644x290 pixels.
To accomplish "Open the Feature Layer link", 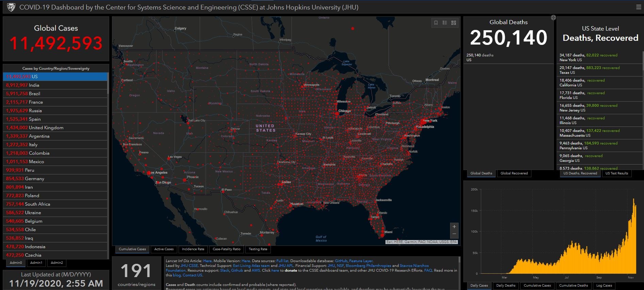I will click(x=361, y=261).
